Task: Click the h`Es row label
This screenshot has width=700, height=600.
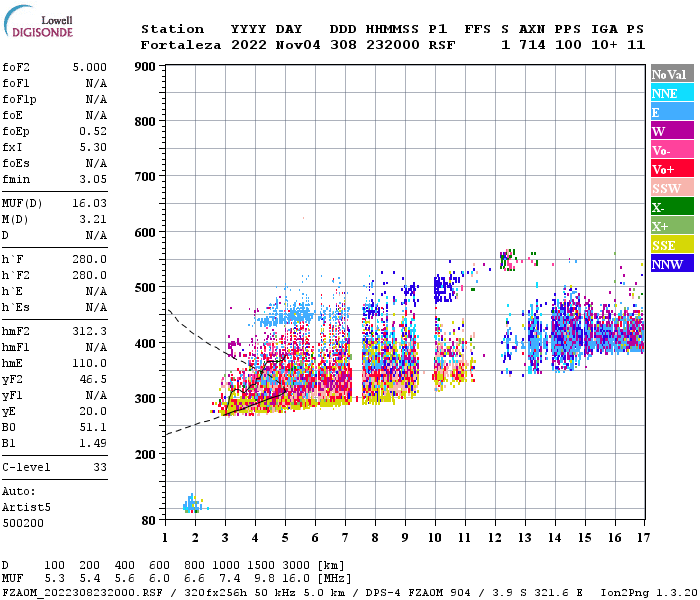Action: point(16,308)
